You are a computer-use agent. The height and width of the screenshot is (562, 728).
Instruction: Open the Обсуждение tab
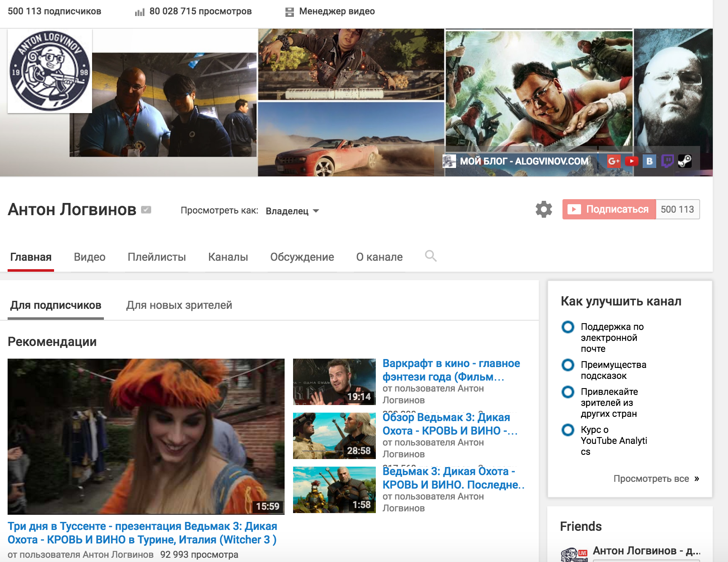click(302, 257)
